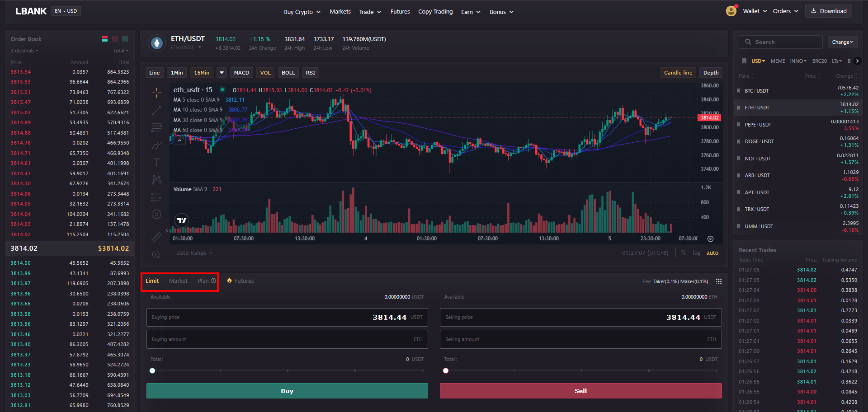Select the 1Min chart interval

177,73
